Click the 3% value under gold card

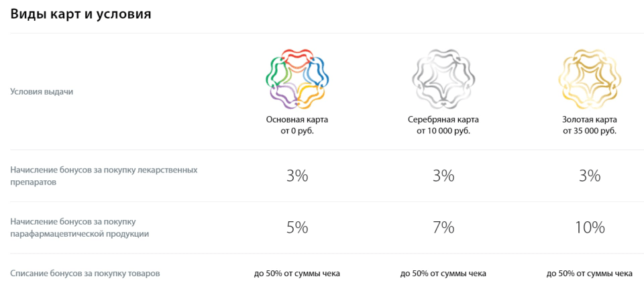[x=589, y=176]
